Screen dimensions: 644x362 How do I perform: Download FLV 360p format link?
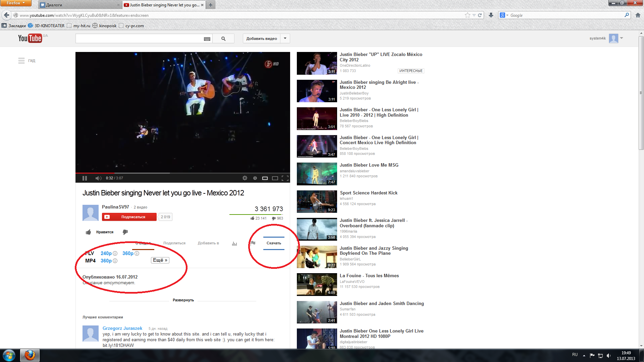128,253
